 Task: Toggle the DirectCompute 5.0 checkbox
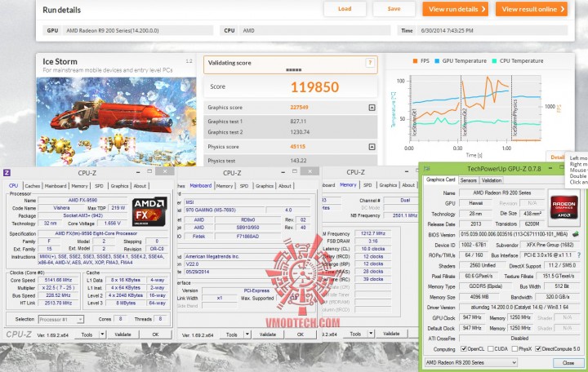click(x=538, y=349)
